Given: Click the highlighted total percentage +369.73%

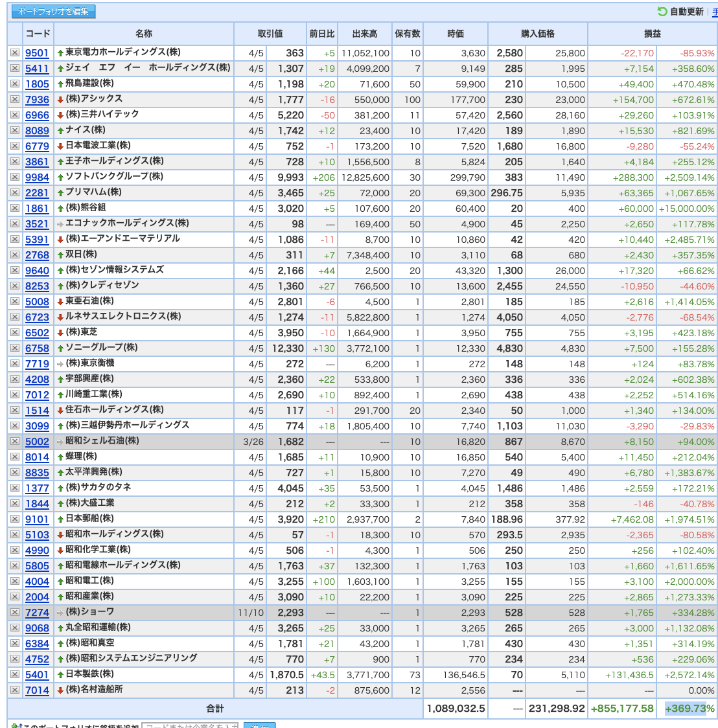Looking at the screenshot, I should 689,709.
